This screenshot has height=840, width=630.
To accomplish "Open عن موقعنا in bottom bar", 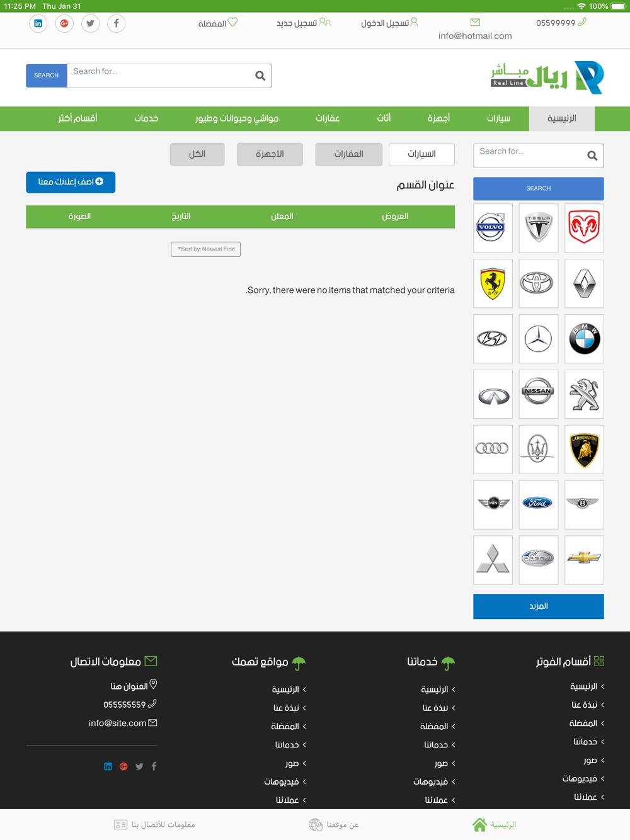I will (334, 825).
